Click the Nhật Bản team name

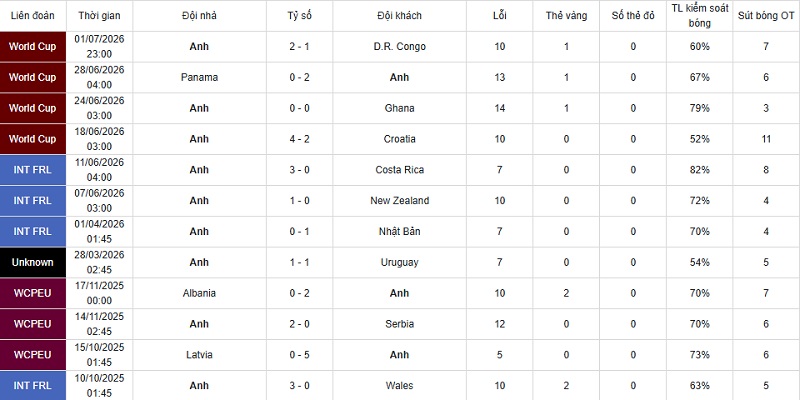click(399, 232)
